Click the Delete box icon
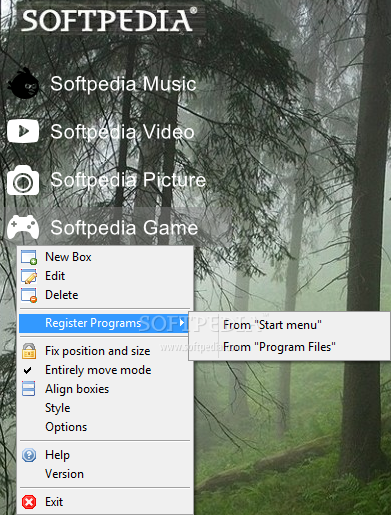The width and height of the screenshot is (391, 515). pos(29,295)
